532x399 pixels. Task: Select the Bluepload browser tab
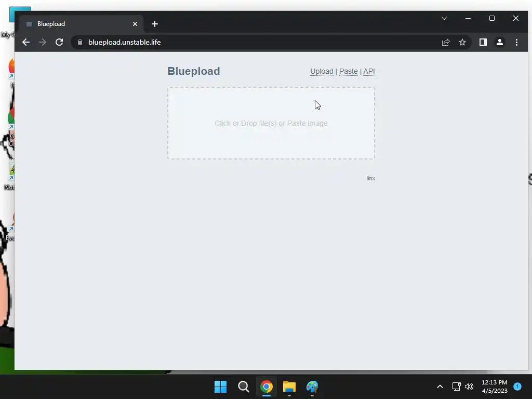[82, 24]
